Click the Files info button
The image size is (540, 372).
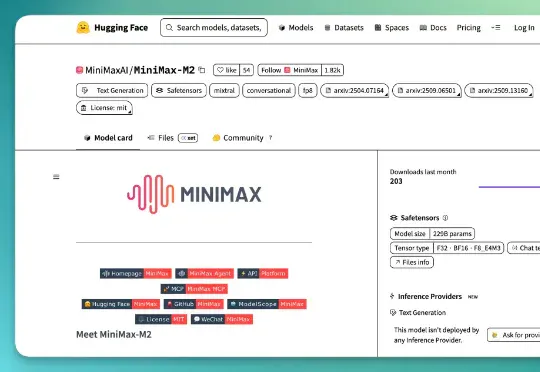(x=412, y=262)
